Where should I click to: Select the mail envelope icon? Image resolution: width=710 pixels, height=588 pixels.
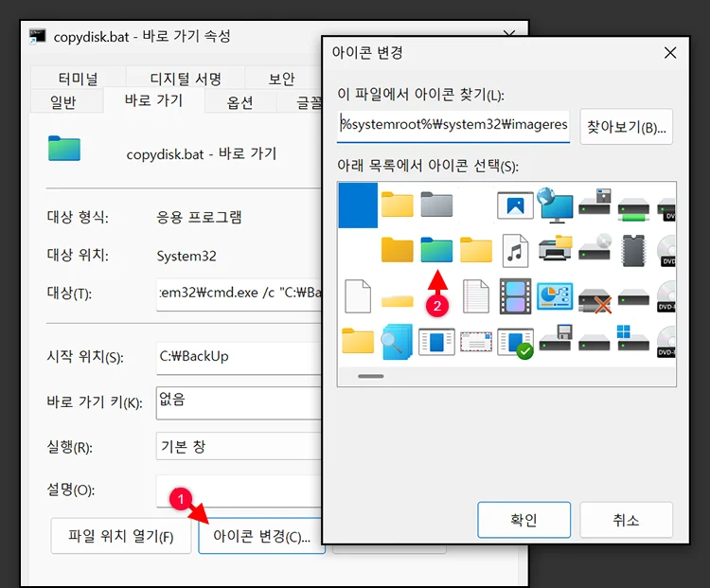(476, 342)
